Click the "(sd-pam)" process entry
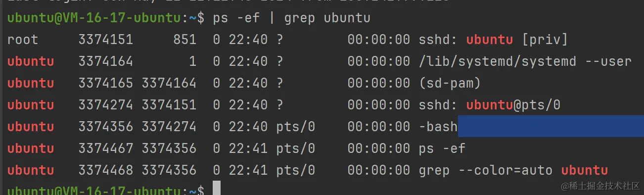This screenshot has width=644, height=195. 450,83
